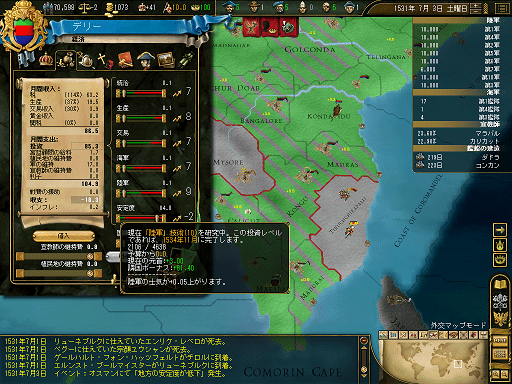Adjust the 統治 investment slider
Image resolution: width=512 pixels, height=384 pixels.
click(x=141, y=93)
